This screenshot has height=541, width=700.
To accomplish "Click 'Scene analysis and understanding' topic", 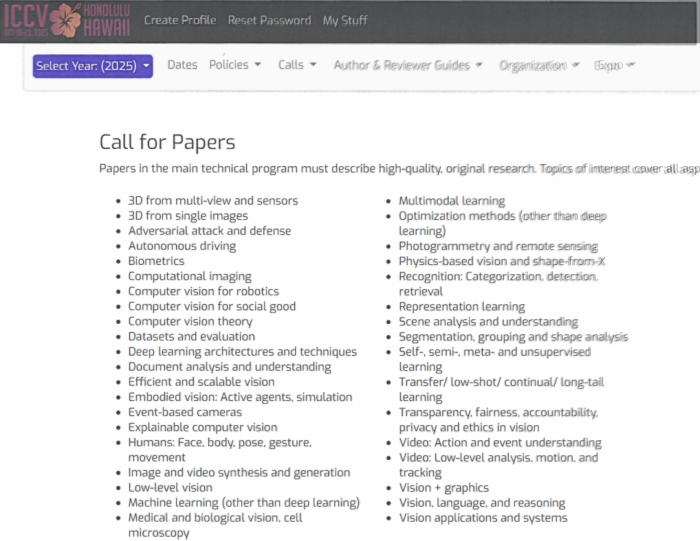I will coord(488,321).
